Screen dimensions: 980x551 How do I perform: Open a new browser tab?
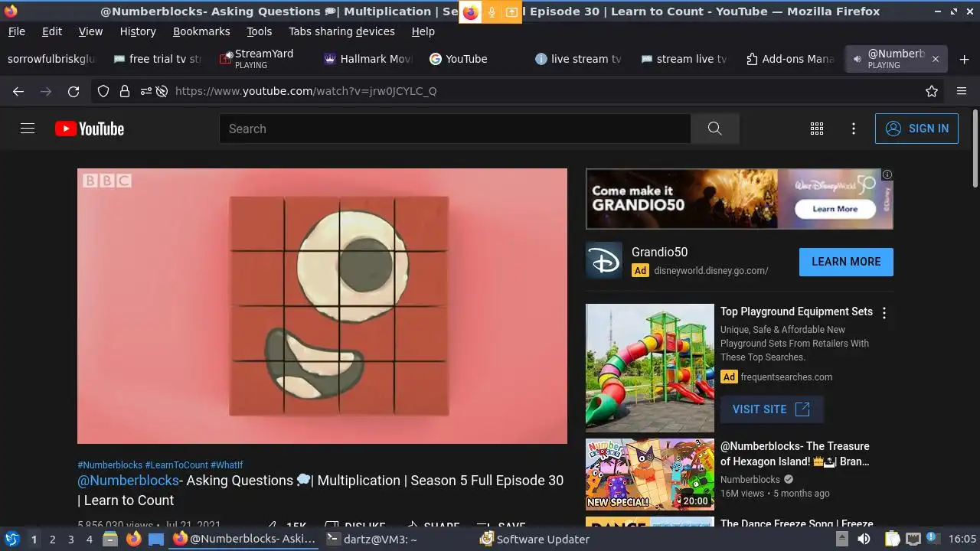(964, 59)
